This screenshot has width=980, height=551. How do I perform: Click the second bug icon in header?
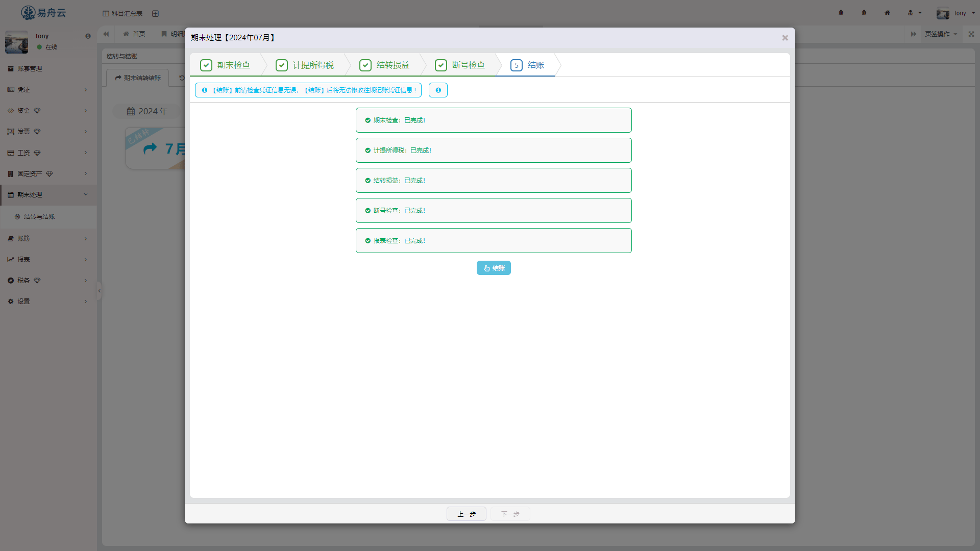(864, 13)
